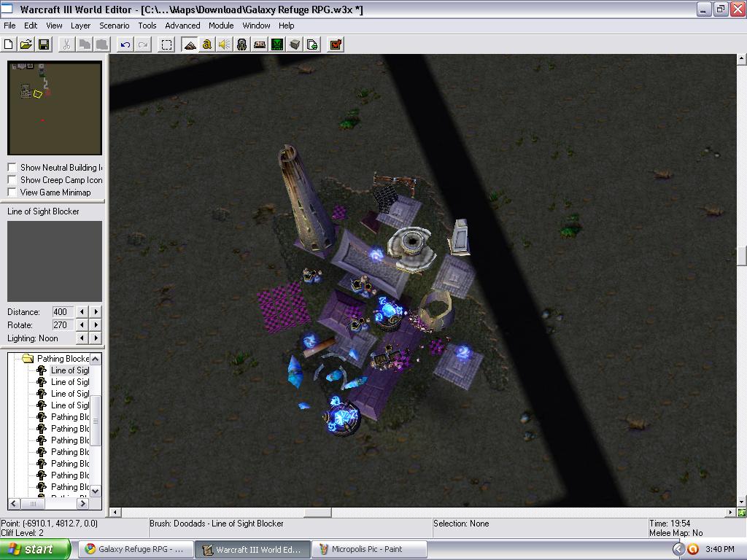Undo the last action
The height and width of the screenshot is (560, 747).
point(125,44)
